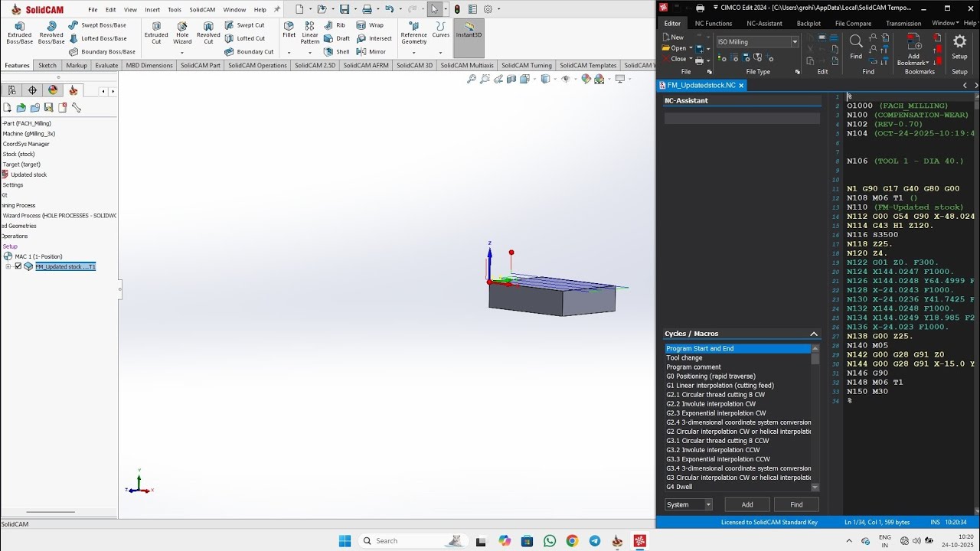Image resolution: width=980 pixels, height=551 pixels.
Task: Close the FM_Updatedstock.NC document tab
Action: pos(741,85)
